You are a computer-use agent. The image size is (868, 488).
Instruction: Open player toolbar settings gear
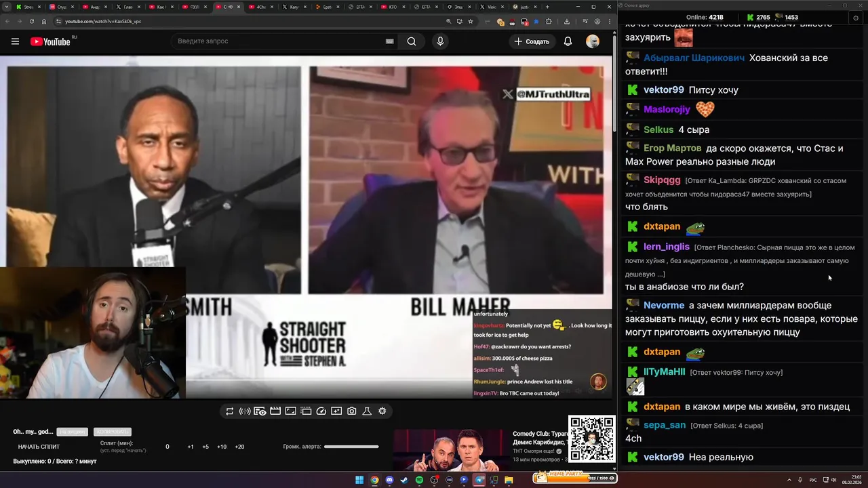click(382, 411)
